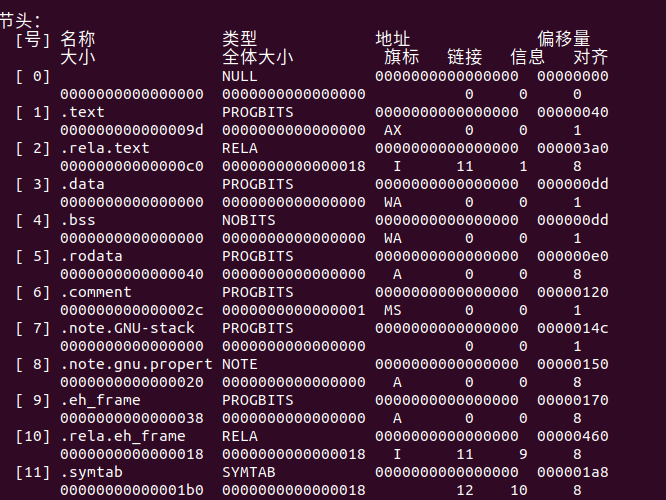Click the .rodata size value 0000000000000040
Image resolution: width=666 pixels, height=500 pixels.
coord(132,274)
